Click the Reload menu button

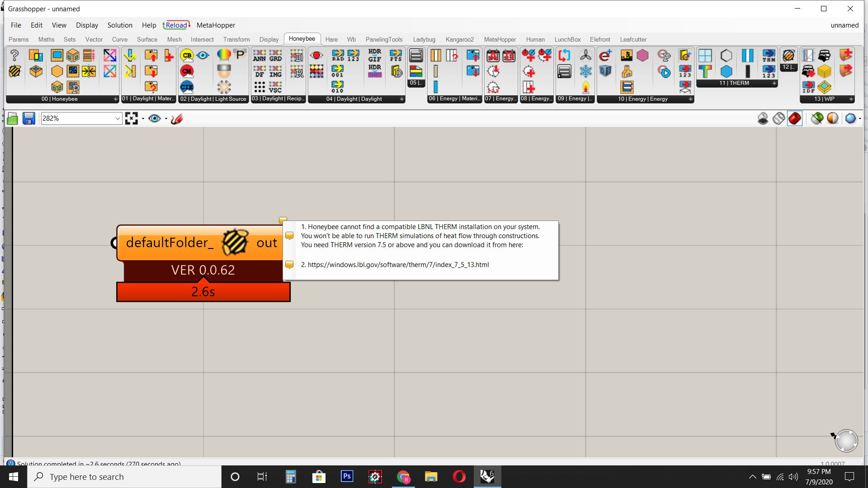(177, 25)
